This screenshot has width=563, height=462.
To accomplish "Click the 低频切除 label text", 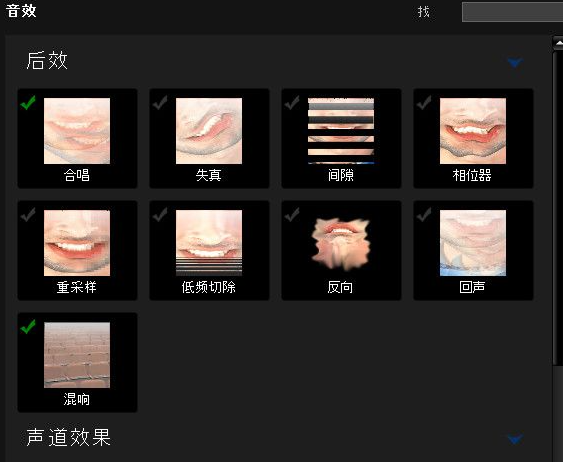I will (x=209, y=287).
